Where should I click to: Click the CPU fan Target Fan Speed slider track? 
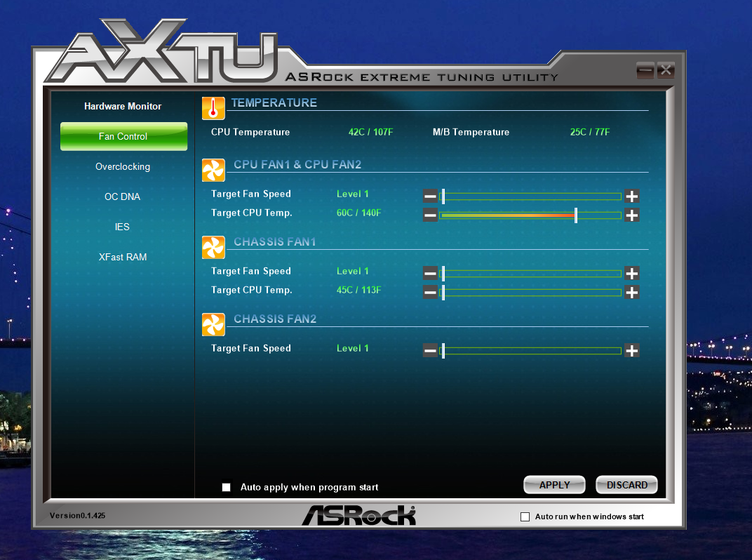530,196
